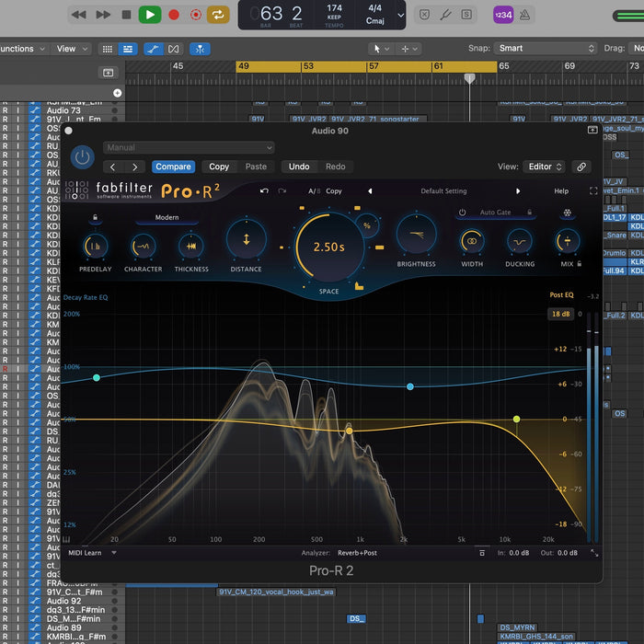Click the FabFilter undo arrow icon
Image resolution: width=644 pixels, height=644 pixels.
(264, 191)
